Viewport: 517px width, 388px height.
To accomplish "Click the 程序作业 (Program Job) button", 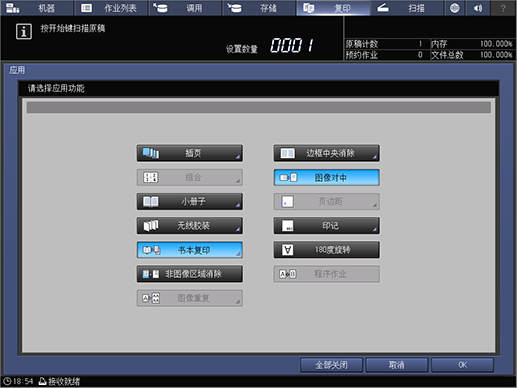I will pos(327,274).
